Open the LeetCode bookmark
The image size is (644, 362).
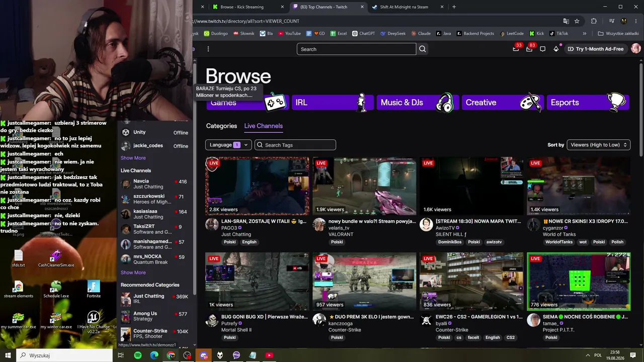click(x=512, y=34)
